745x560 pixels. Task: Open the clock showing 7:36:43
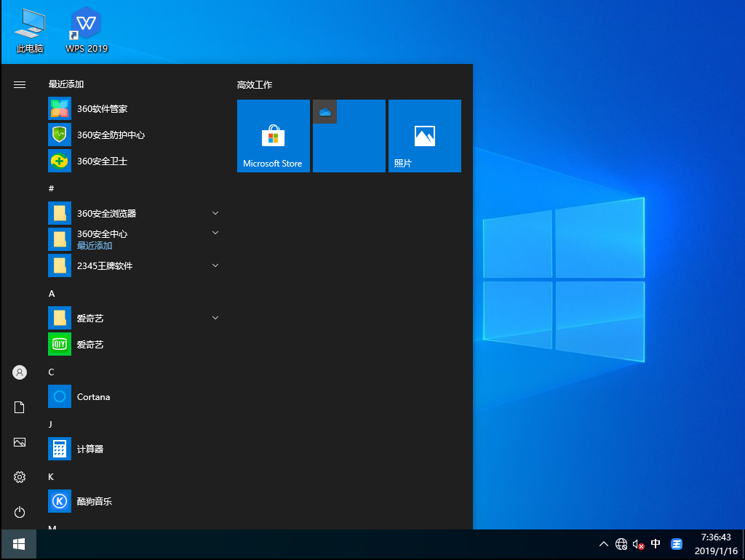pyautogui.click(x=716, y=544)
